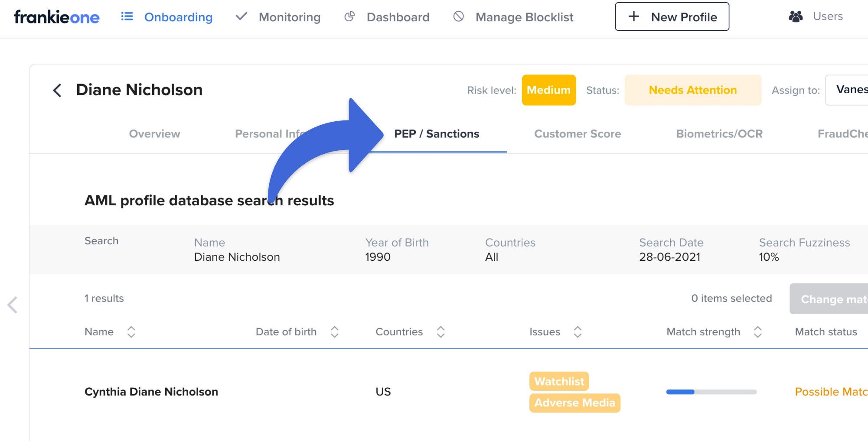The height and width of the screenshot is (441, 868).
Task: Switch to the Customer Score tab
Action: pos(578,134)
